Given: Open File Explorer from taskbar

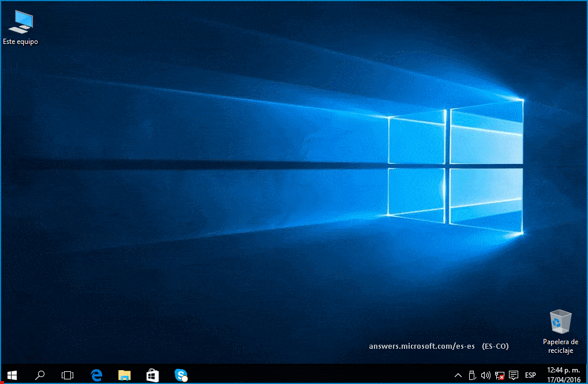Looking at the screenshot, I should pyautogui.click(x=125, y=375).
